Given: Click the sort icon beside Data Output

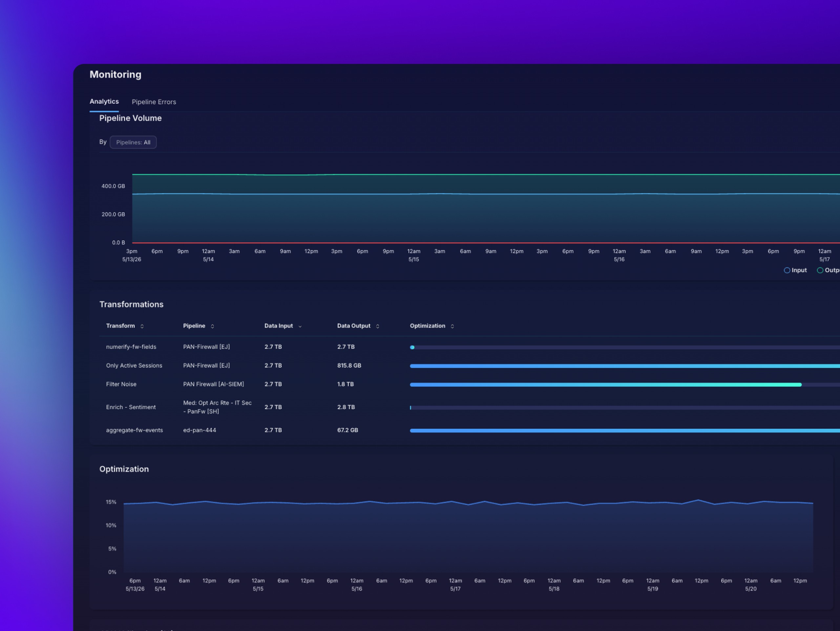Looking at the screenshot, I should [x=377, y=326].
